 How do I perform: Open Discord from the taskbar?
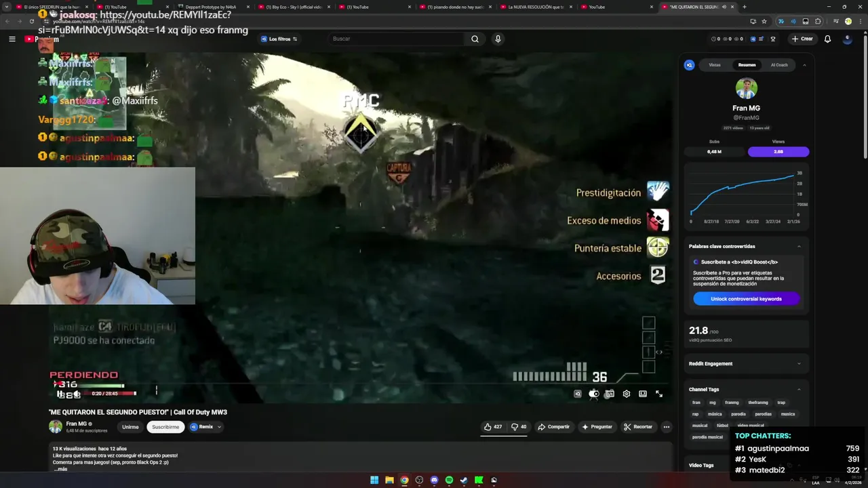point(434,480)
